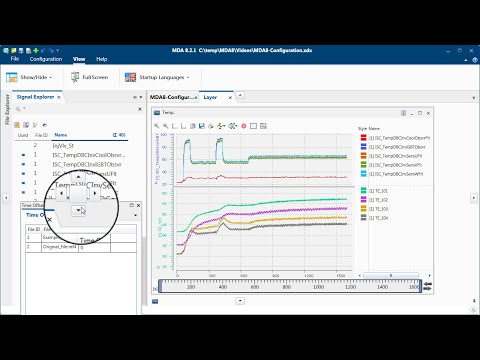480x360 pixels.
Task: Close the Signal Explorer tab
Action: point(59,97)
